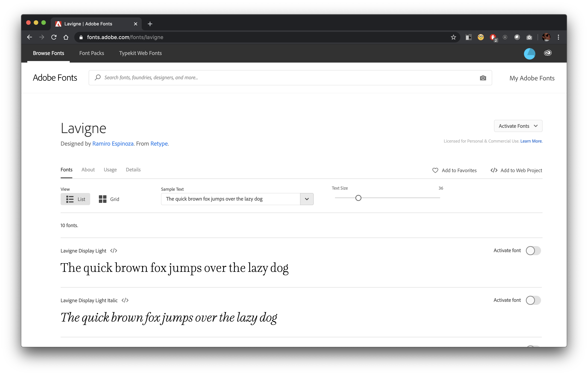Enable Activate Fonts dropdown button

click(x=518, y=126)
